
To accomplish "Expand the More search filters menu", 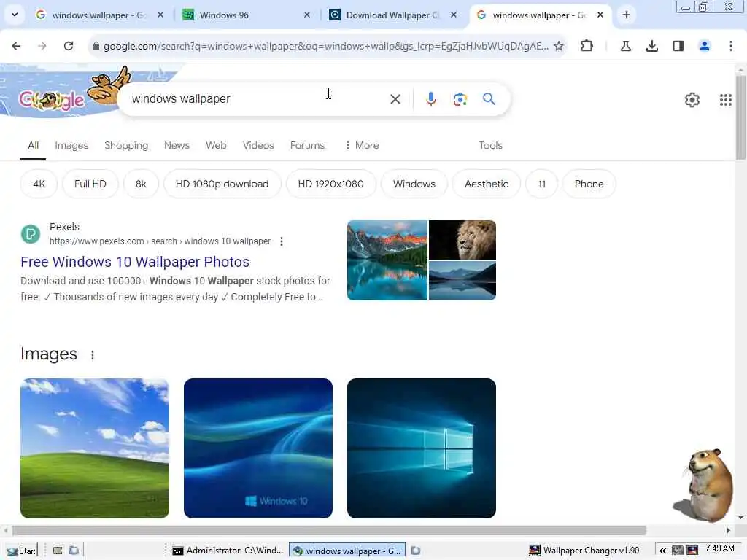I will (362, 145).
